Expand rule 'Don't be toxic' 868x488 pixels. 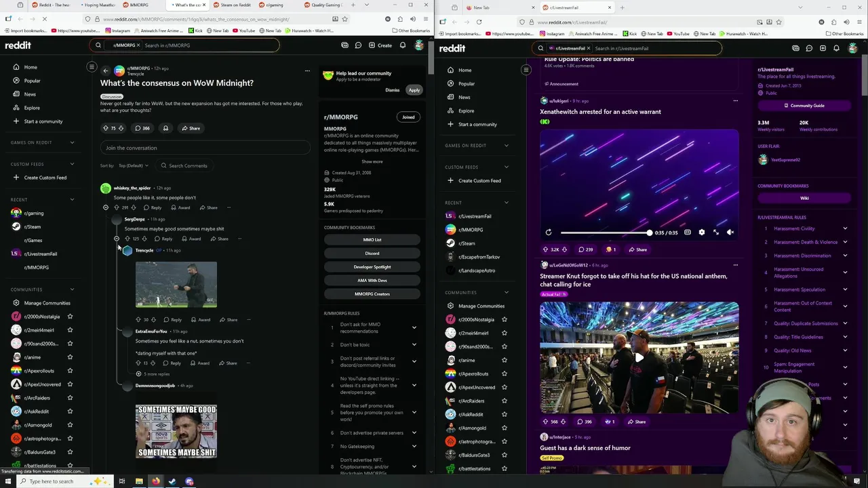click(414, 344)
